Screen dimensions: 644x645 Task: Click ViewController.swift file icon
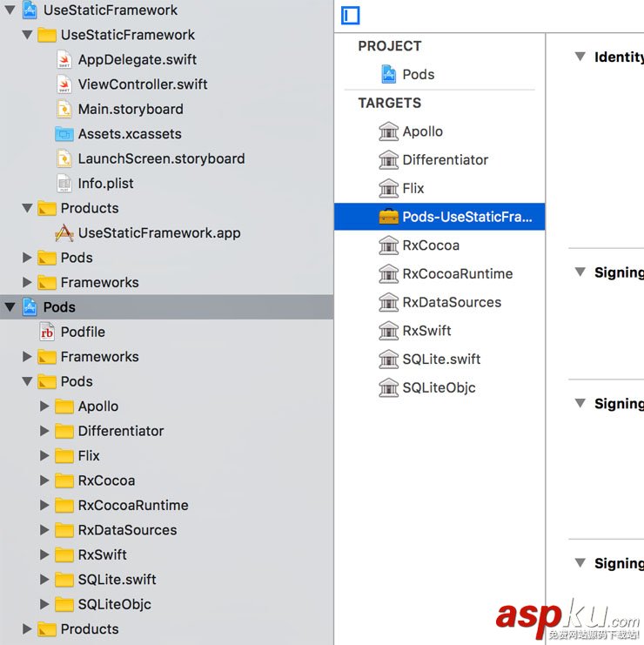(64, 84)
